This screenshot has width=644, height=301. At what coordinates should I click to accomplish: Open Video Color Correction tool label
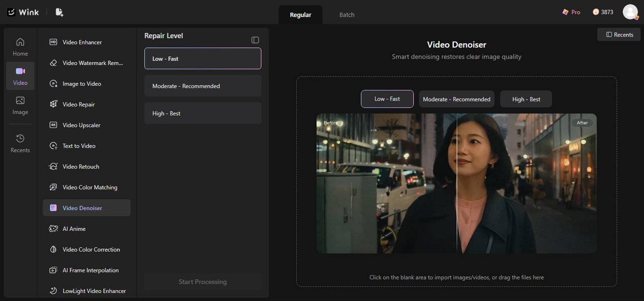[91, 249]
